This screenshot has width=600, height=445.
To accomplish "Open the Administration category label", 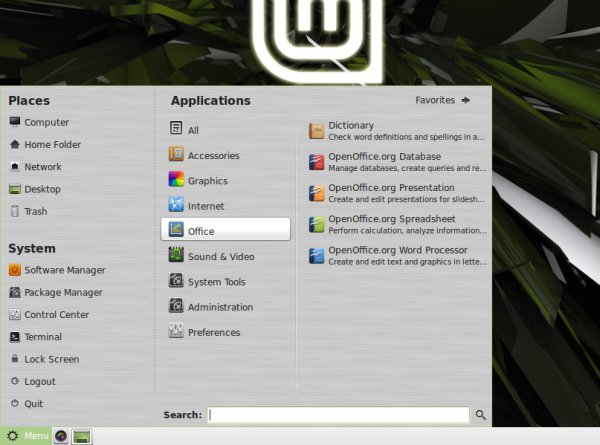I will click(220, 307).
